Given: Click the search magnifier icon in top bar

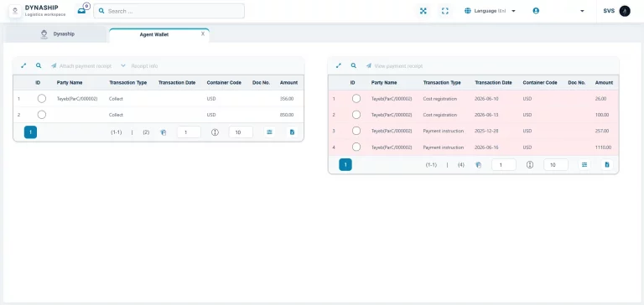Looking at the screenshot, I should coord(101,11).
